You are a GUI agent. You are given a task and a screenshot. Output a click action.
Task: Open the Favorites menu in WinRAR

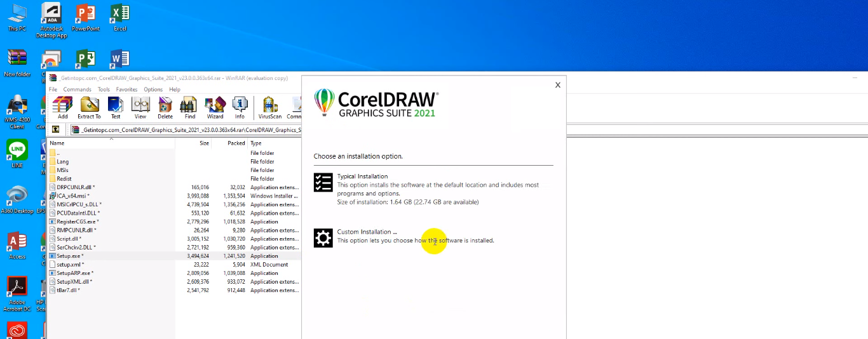coord(126,90)
